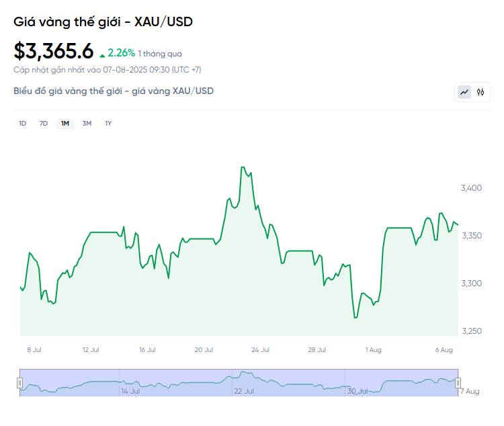
Task: Click left handle of range navigator
Action: pyautogui.click(x=19, y=383)
